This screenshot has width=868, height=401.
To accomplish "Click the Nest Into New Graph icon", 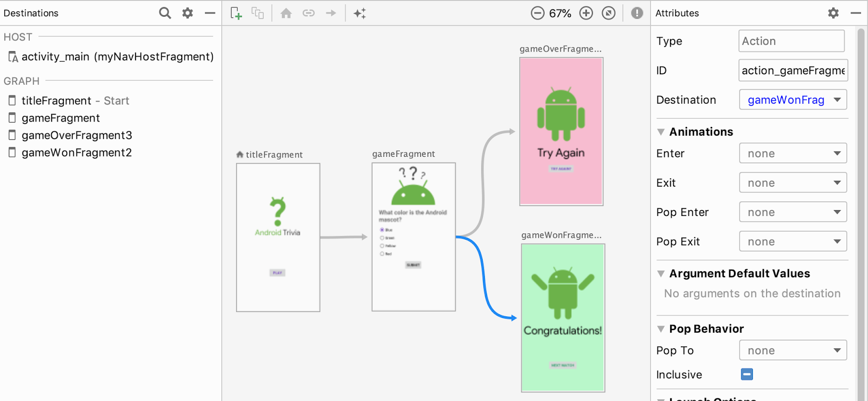I will 258,13.
